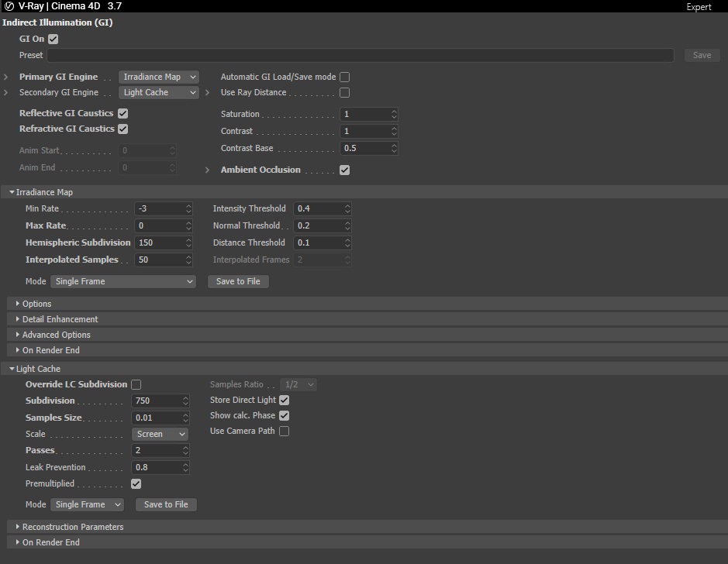Image resolution: width=728 pixels, height=564 pixels.
Task: Expand the Reconstruction Parameters section
Action: 18,527
